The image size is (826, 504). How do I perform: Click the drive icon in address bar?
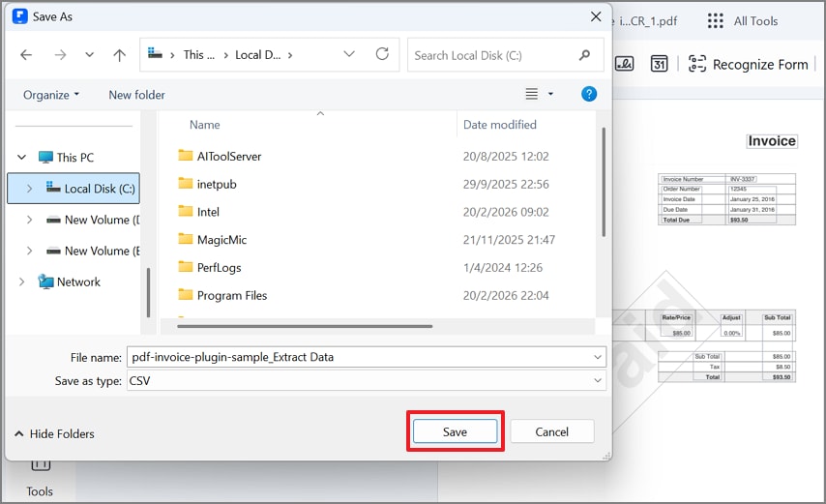(155, 53)
